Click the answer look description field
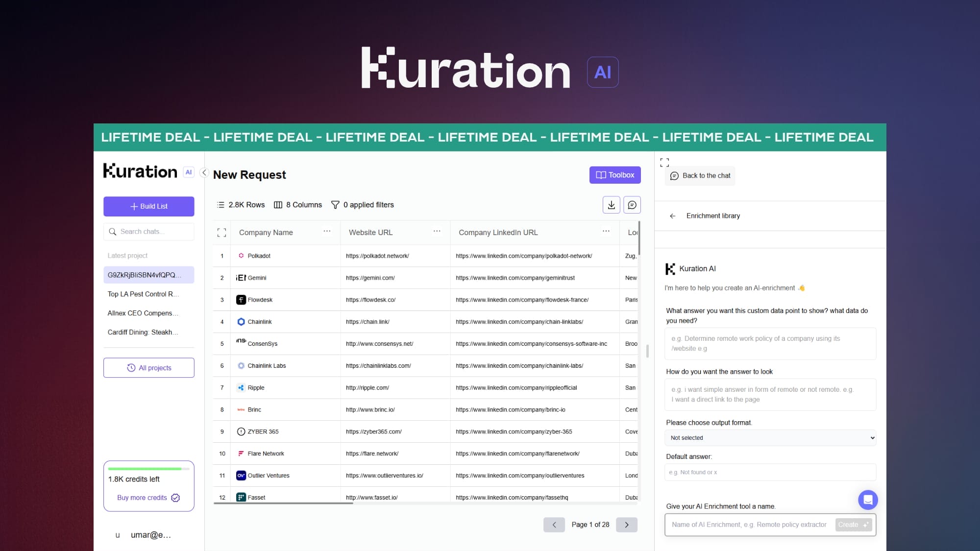 point(770,395)
